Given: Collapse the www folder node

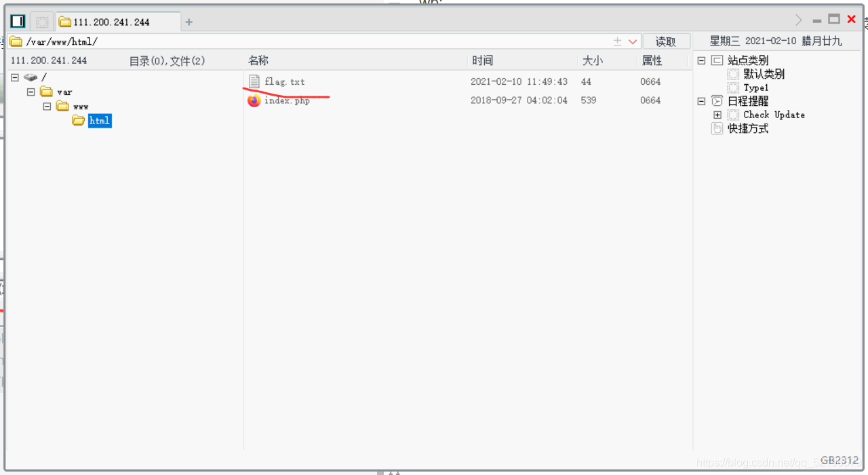Looking at the screenshot, I should pos(47,107).
